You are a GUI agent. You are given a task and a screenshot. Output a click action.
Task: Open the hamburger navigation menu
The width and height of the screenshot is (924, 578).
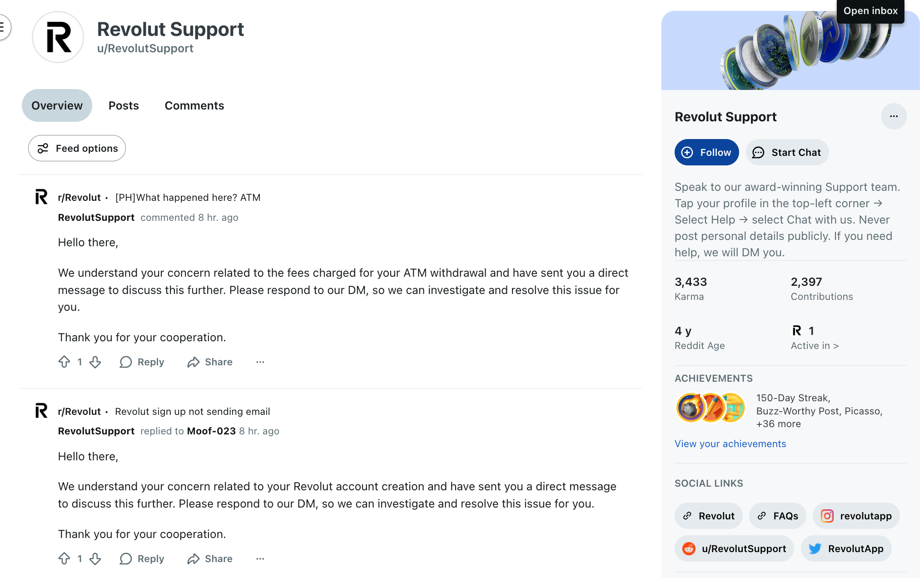tap(4, 27)
